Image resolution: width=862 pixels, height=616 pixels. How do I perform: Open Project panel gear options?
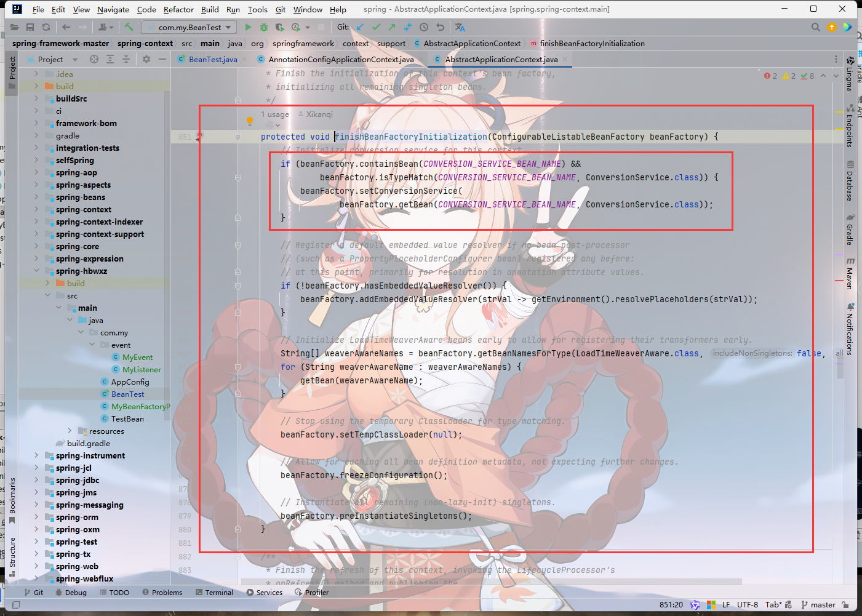[146, 59]
